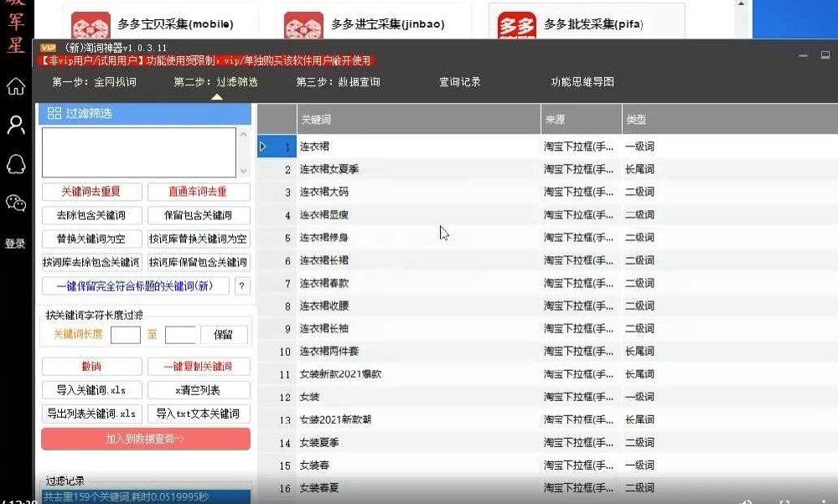The height and width of the screenshot is (504, 838).
Task: Click the home icon in left sidebar
Action: (x=15, y=86)
